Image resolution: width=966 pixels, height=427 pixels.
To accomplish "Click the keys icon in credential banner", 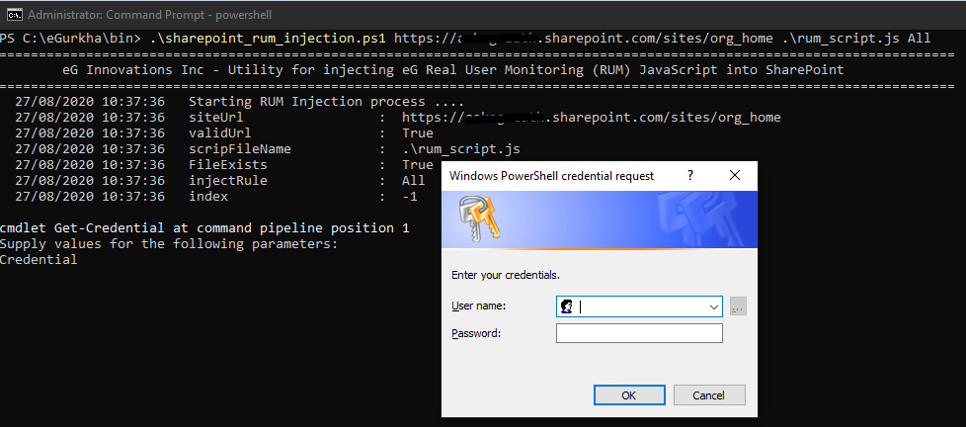I will pos(479,221).
